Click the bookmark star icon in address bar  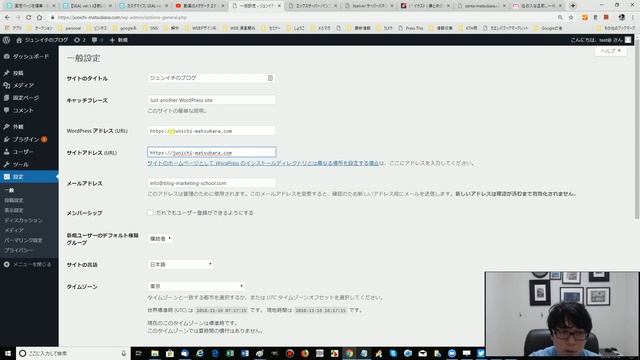click(571, 18)
